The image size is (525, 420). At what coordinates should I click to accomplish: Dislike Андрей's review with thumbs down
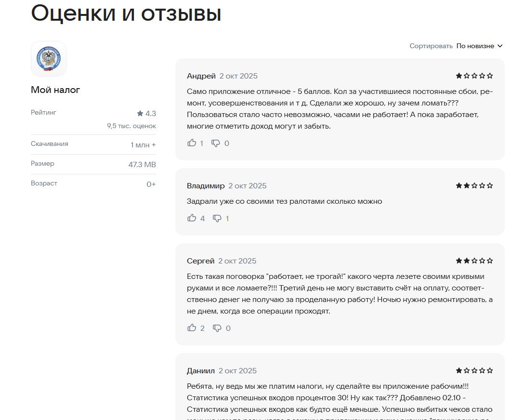coord(216,143)
